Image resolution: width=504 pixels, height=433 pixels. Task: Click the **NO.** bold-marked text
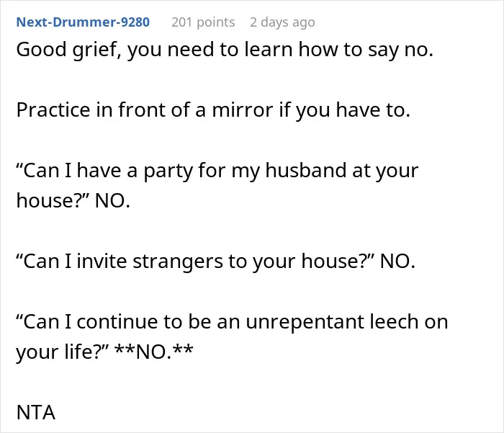[x=154, y=352]
